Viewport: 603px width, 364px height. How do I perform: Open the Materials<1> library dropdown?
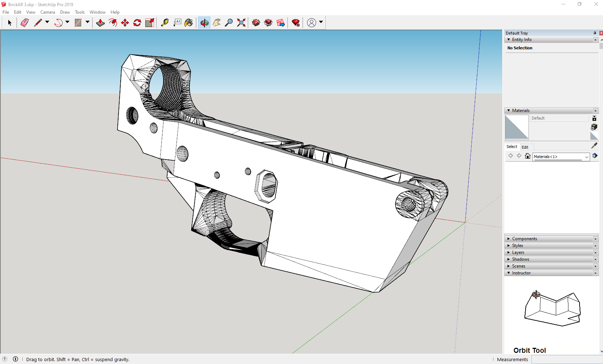pos(586,157)
